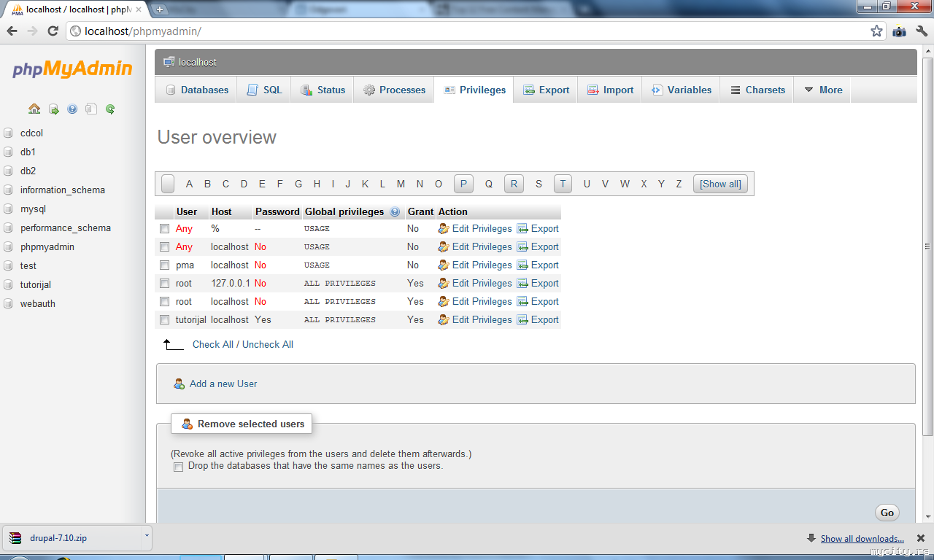Image resolution: width=934 pixels, height=560 pixels.
Task: Click Export for root at 127.0.0.1
Action: click(x=538, y=284)
